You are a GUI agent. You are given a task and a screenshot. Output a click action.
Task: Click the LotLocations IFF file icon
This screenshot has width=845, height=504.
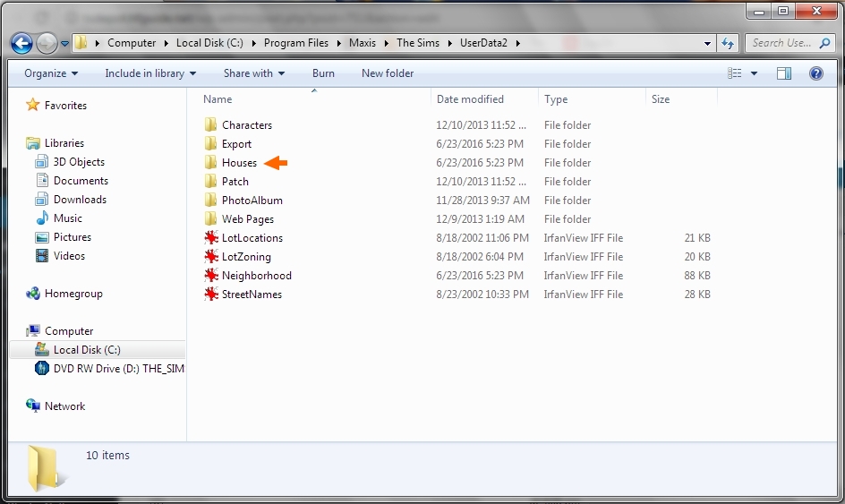[211, 238]
